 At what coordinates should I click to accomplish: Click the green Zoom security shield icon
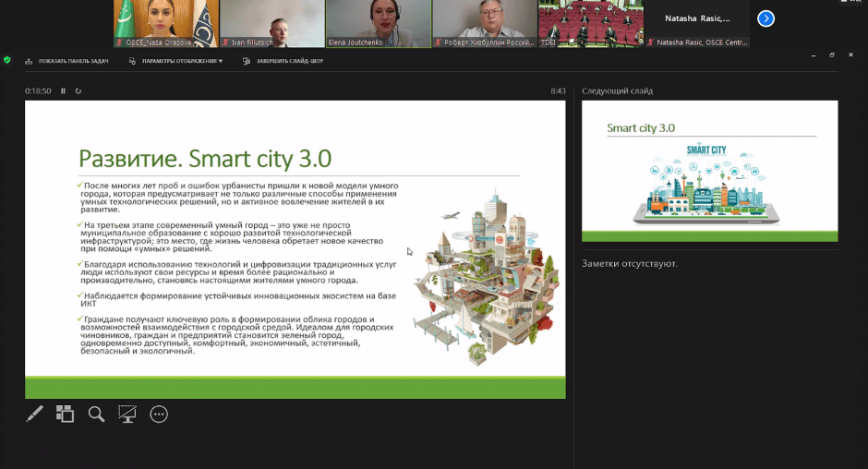coord(7,60)
